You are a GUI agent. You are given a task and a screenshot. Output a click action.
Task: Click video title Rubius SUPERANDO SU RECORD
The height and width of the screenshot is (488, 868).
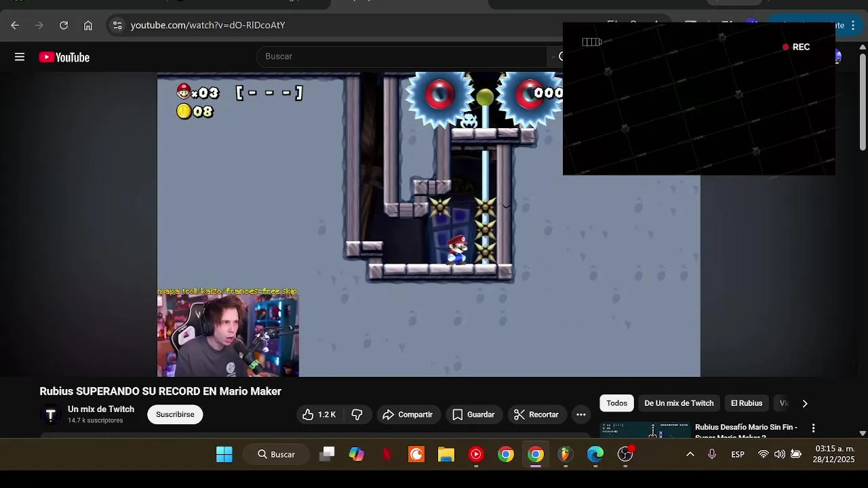click(161, 392)
